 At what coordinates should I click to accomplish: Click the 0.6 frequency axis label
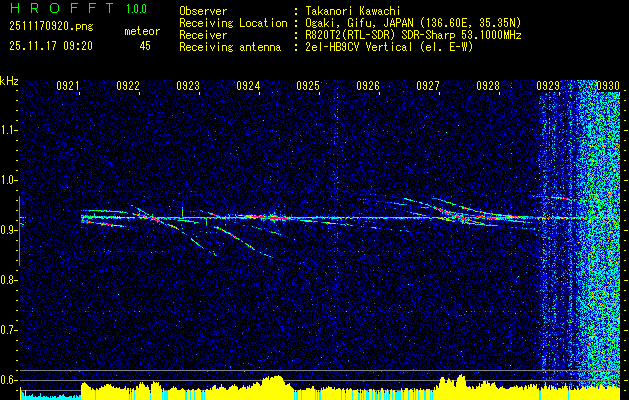click(x=8, y=380)
